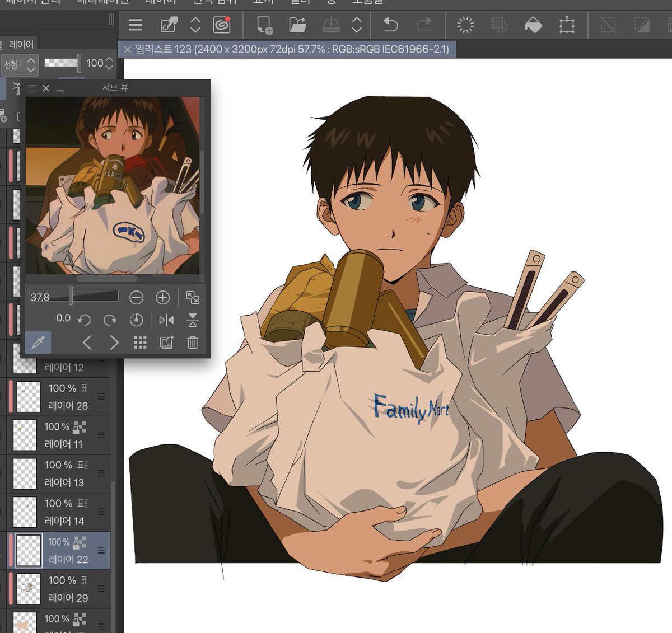Click the Invert selection icon
The height and width of the screenshot is (633, 672).
642,25
